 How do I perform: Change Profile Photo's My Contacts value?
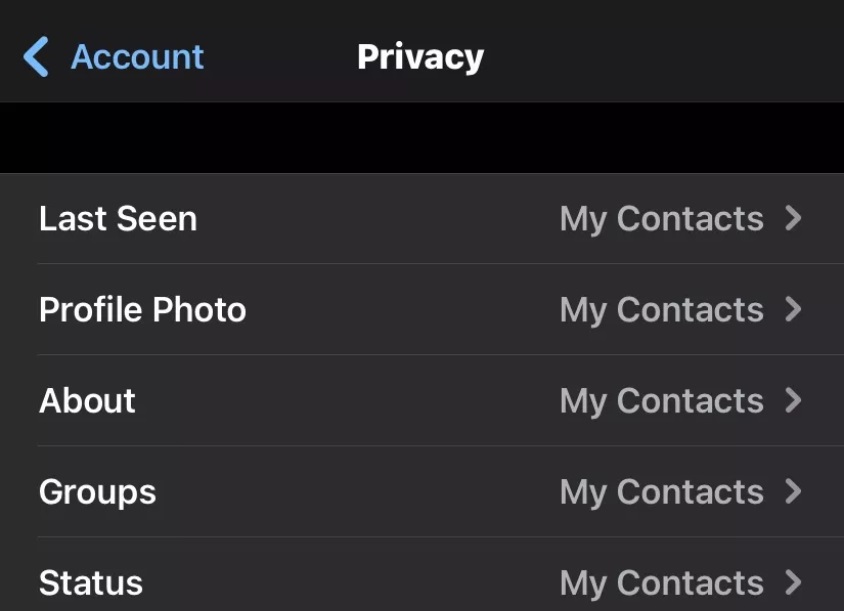click(662, 311)
